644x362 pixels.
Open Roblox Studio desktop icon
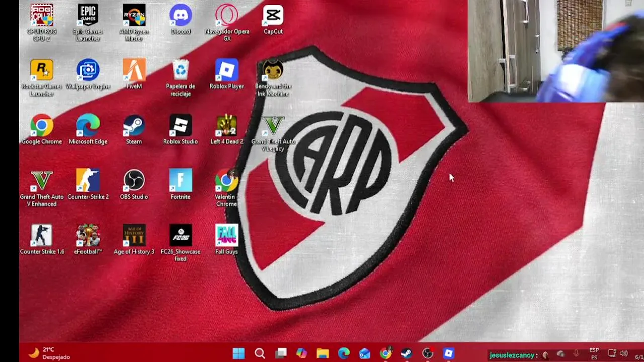pos(181,130)
